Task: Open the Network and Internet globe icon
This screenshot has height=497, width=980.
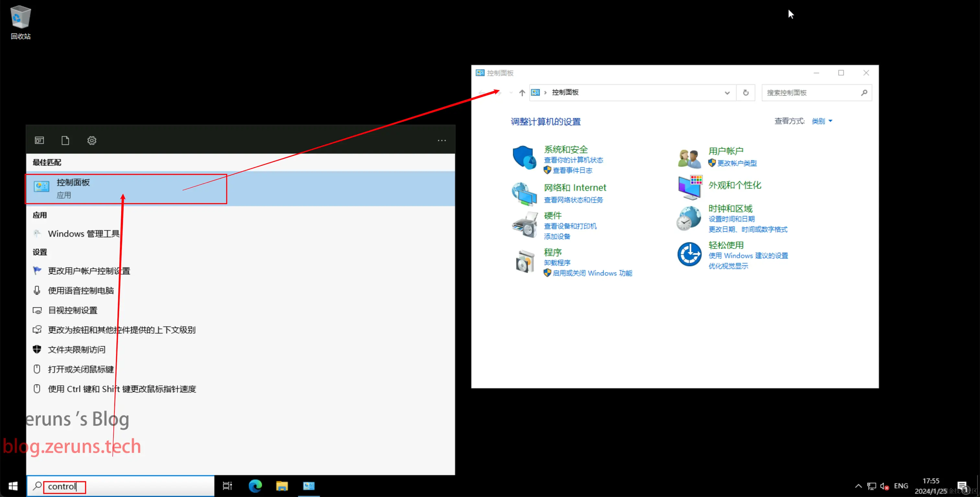Action: pyautogui.click(x=524, y=194)
